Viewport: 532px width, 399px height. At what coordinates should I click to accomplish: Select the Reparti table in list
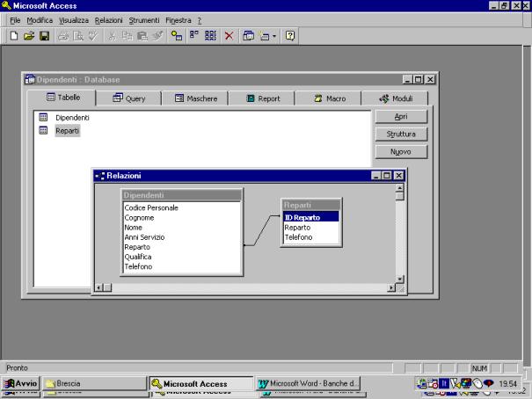[67, 131]
